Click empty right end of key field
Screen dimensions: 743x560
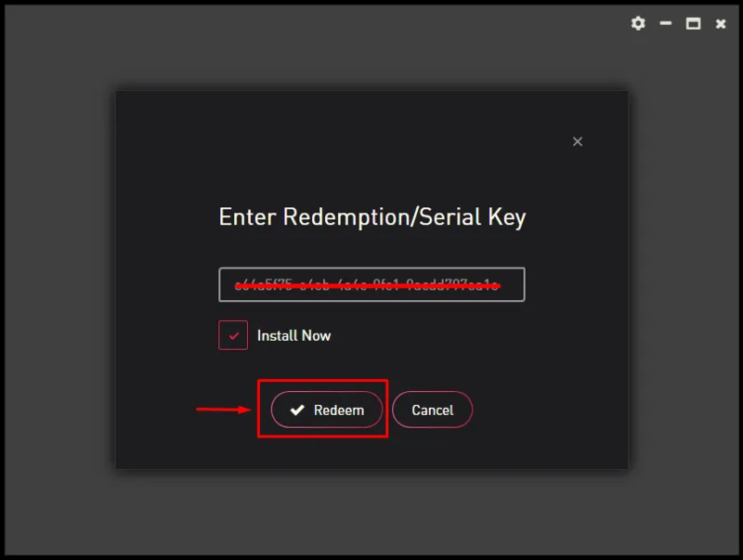click(x=512, y=284)
